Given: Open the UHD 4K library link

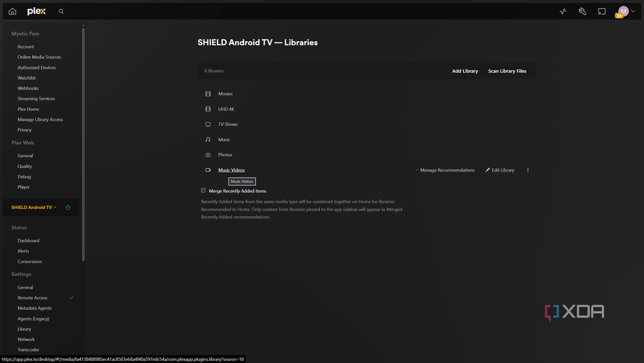Looking at the screenshot, I should [x=226, y=109].
